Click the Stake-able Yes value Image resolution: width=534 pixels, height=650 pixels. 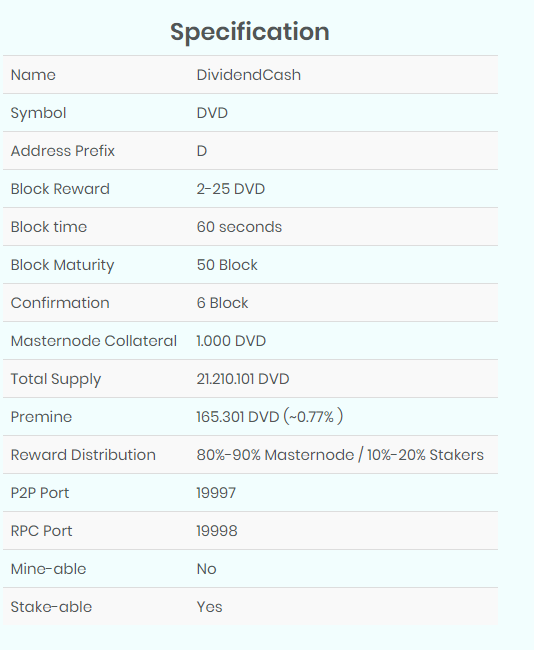[x=209, y=607]
